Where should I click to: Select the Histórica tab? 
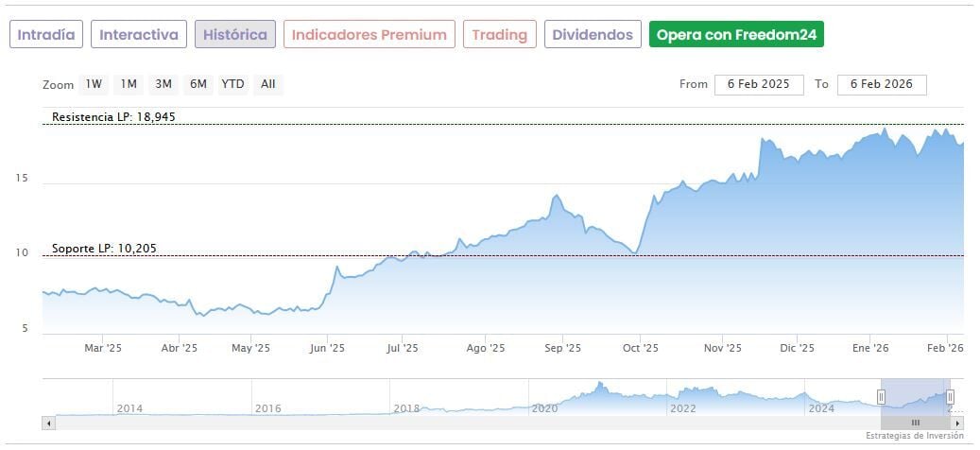pyautogui.click(x=235, y=35)
